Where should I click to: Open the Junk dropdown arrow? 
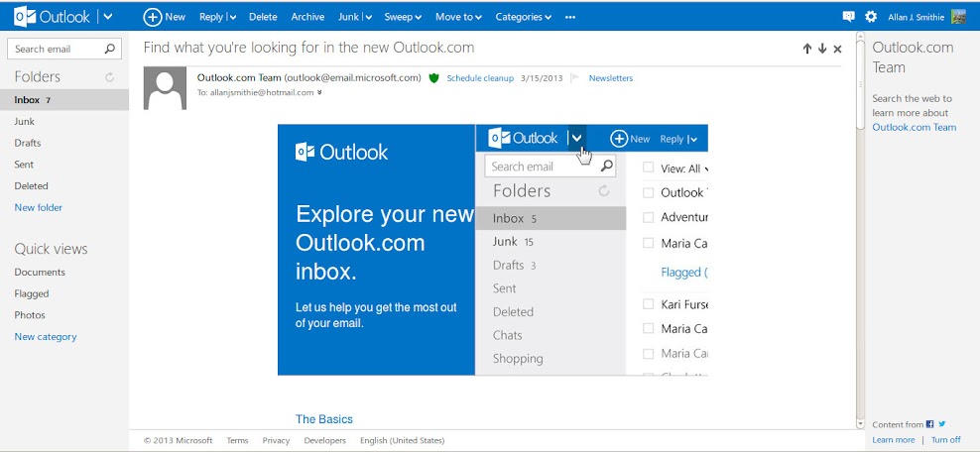[368, 18]
